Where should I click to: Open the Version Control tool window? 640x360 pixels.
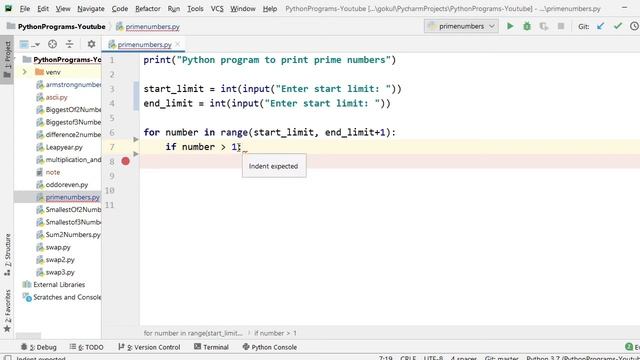[x=149, y=347]
